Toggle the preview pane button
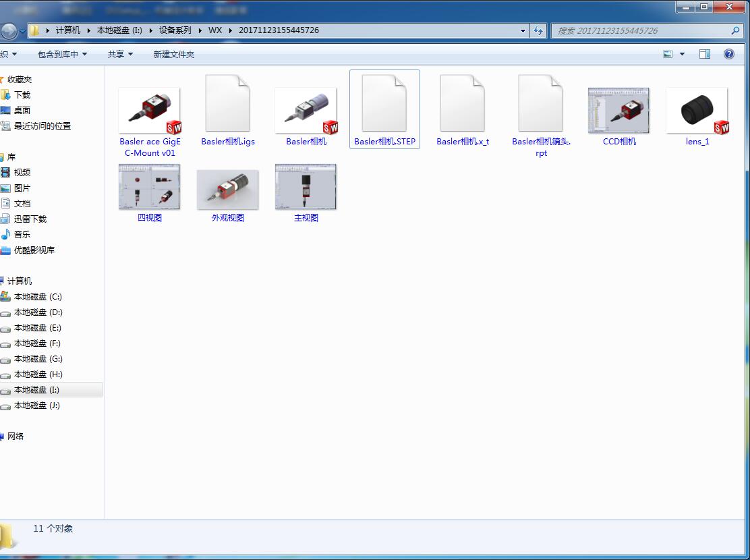This screenshot has height=560, width=750. tap(705, 54)
